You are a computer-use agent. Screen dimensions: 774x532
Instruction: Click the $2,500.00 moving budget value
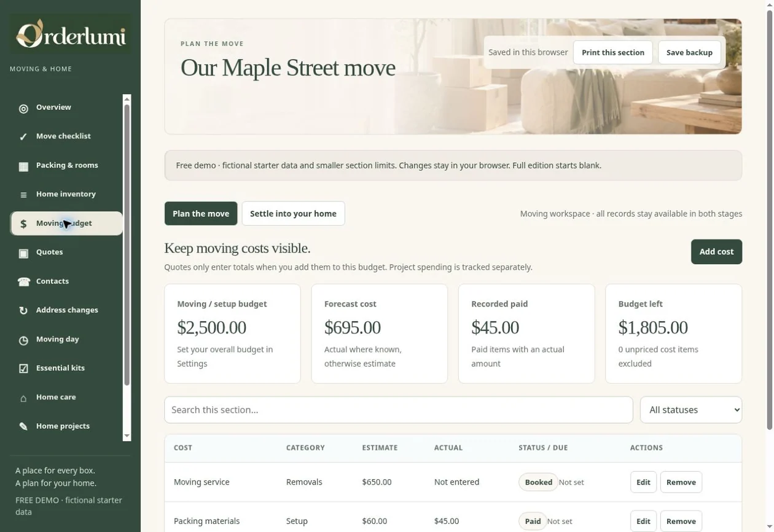point(211,327)
